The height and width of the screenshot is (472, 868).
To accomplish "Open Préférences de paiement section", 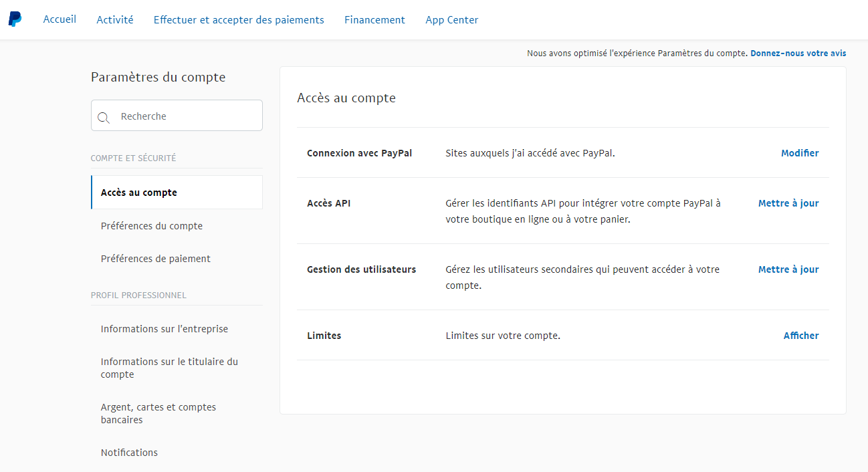I will [x=156, y=259].
